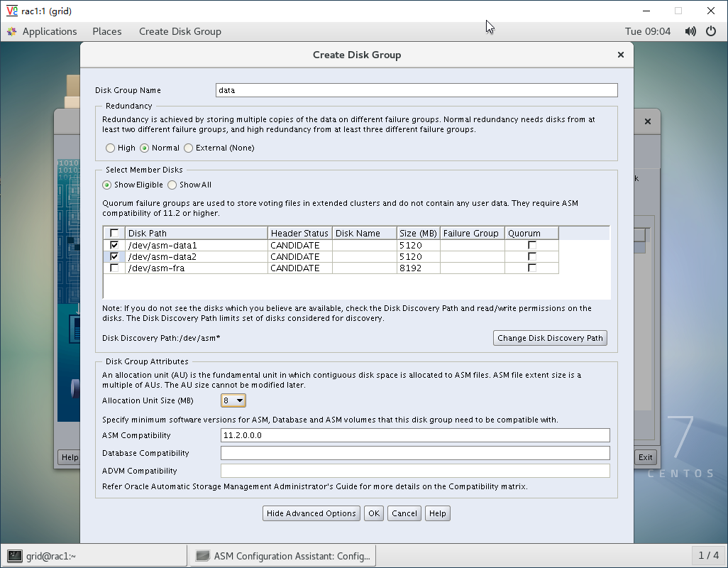Open the Allocation Unit Size dropdown
728x568 pixels.
(233, 400)
